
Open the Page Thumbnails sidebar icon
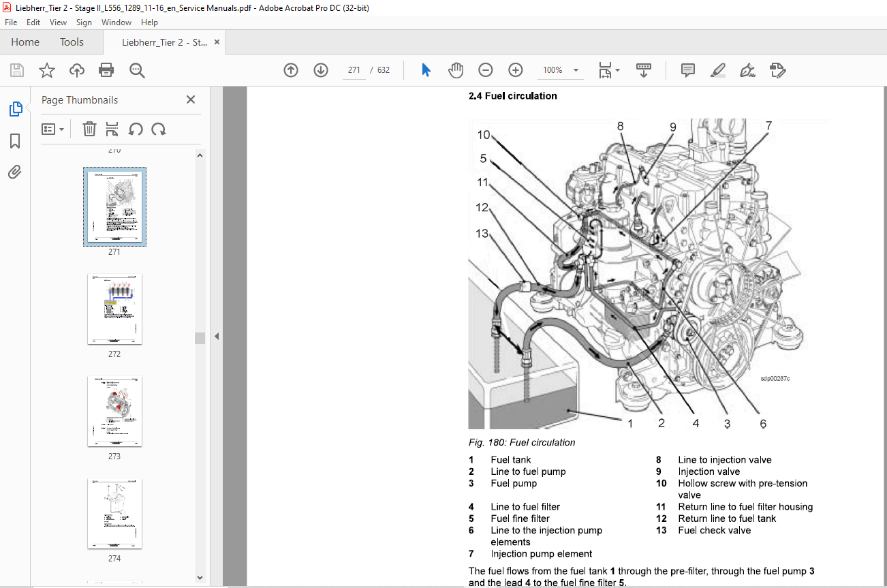(15, 108)
